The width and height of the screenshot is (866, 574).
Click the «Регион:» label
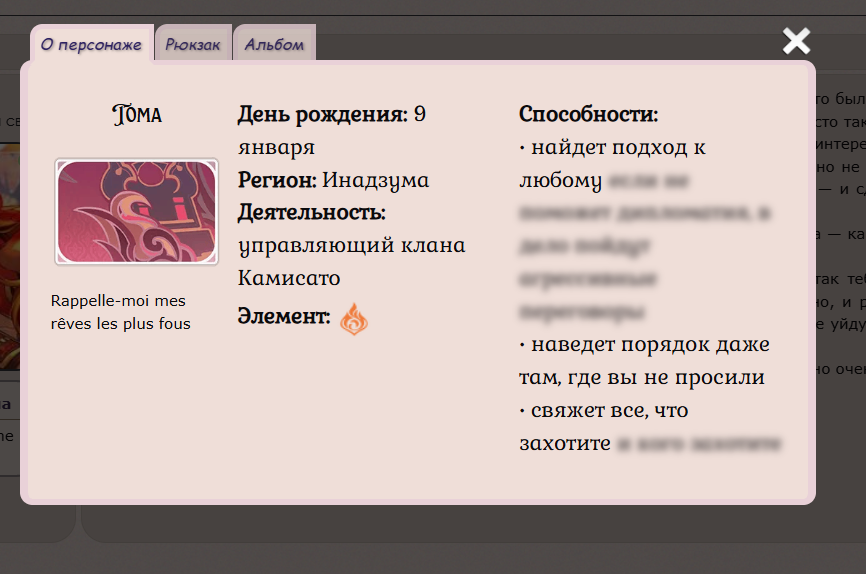[x=277, y=180]
